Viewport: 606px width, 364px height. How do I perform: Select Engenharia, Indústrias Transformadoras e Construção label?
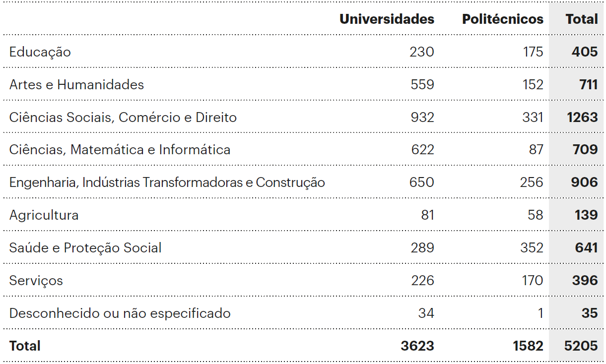click(167, 182)
